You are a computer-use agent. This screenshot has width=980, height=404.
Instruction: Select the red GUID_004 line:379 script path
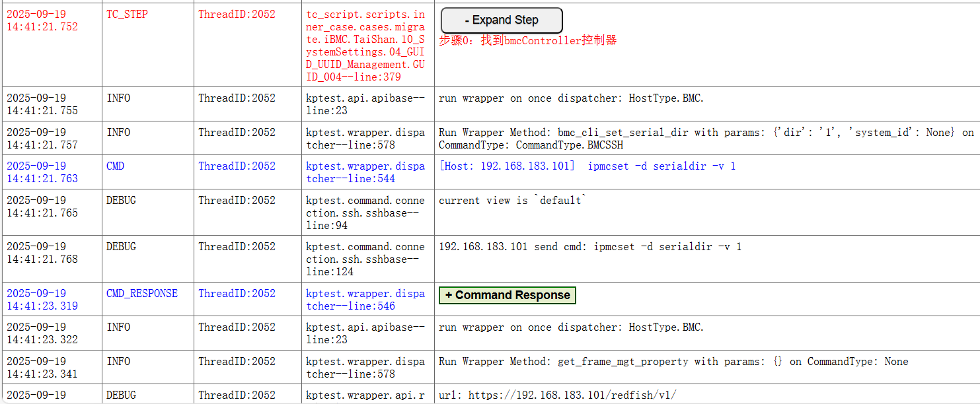point(365,46)
